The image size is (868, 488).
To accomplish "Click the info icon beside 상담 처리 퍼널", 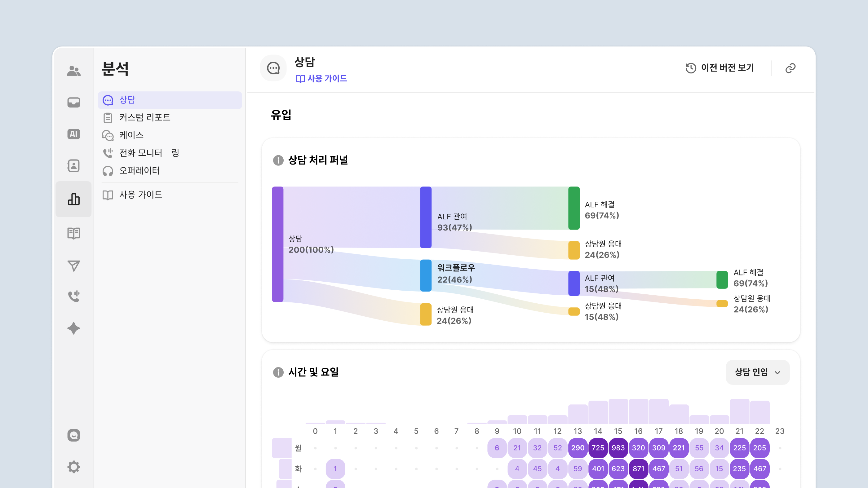I will tap(278, 160).
